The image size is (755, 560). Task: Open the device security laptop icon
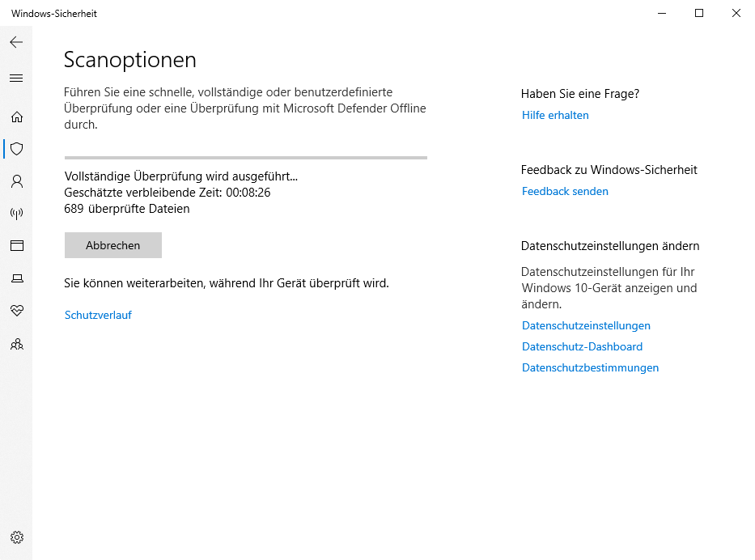click(x=16, y=278)
